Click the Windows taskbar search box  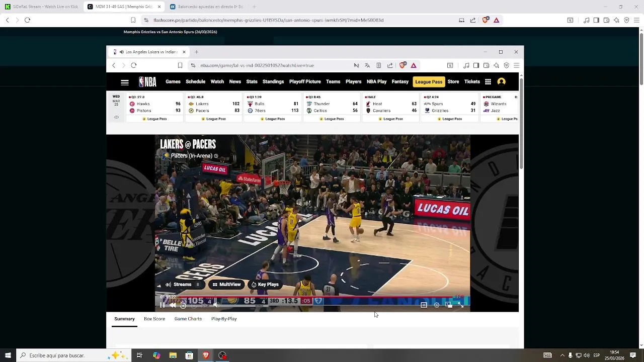pos(73,355)
